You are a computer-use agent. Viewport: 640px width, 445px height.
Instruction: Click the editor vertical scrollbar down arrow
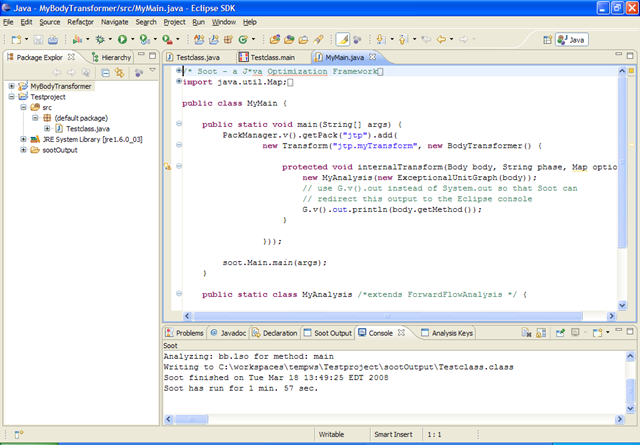point(622,305)
